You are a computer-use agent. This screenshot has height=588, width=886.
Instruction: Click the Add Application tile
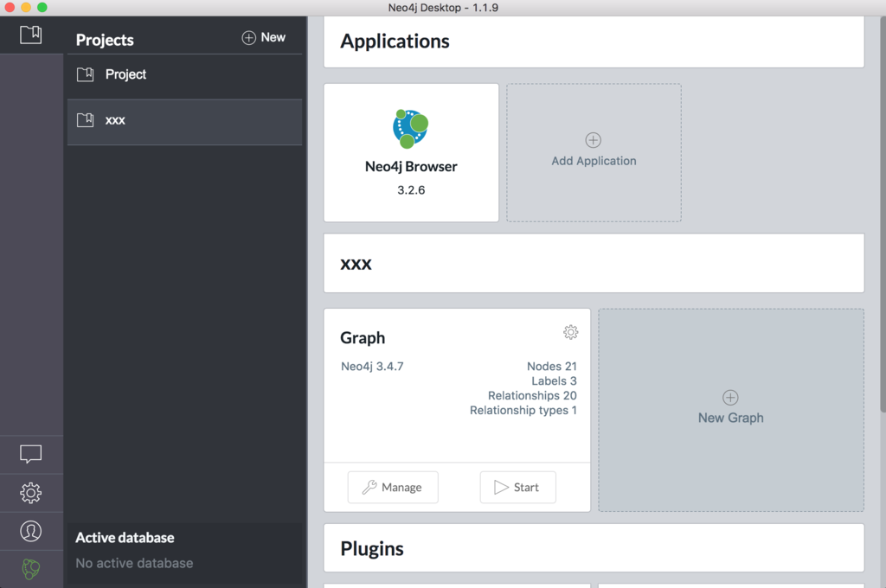(594, 152)
